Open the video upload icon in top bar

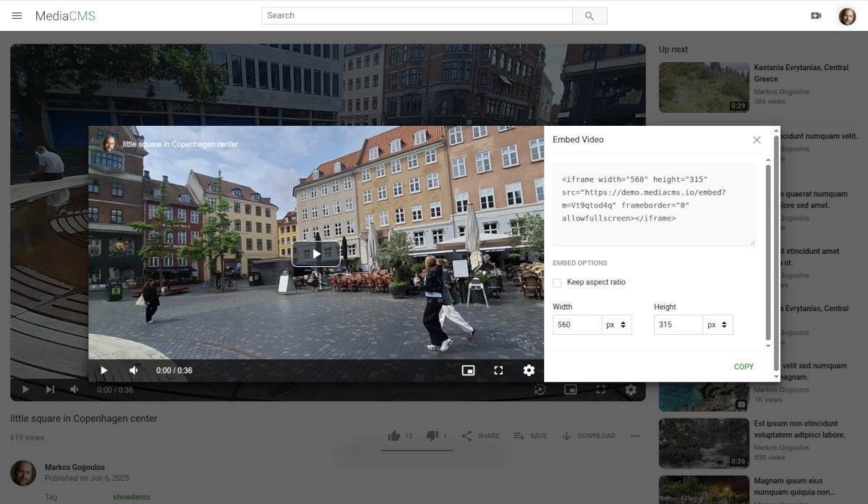[x=816, y=15]
